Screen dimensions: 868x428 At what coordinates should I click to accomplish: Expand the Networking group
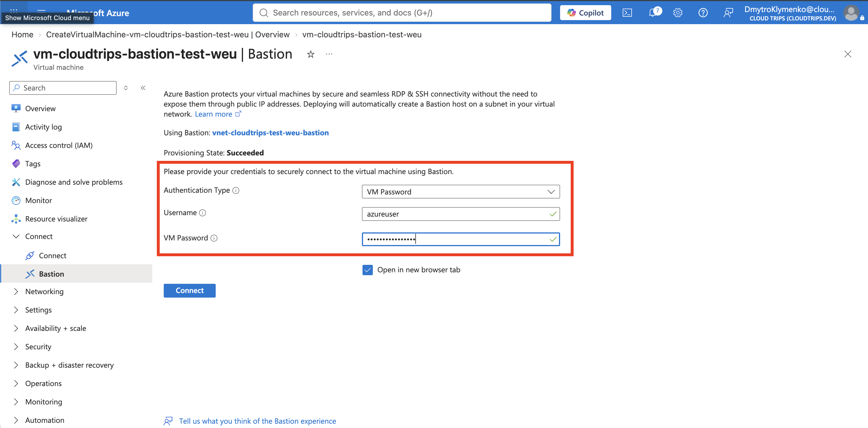click(x=16, y=292)
